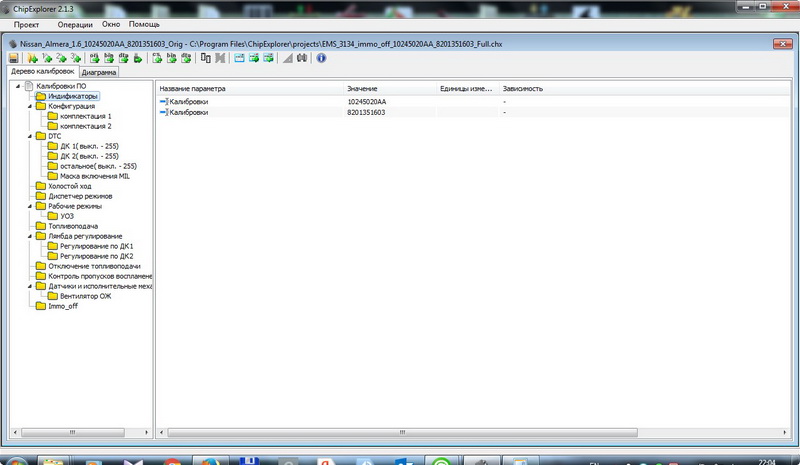Click the save (floppy disk) toolbar icon
The width and height of the screenshot is (800, 465).
point(14,59)
